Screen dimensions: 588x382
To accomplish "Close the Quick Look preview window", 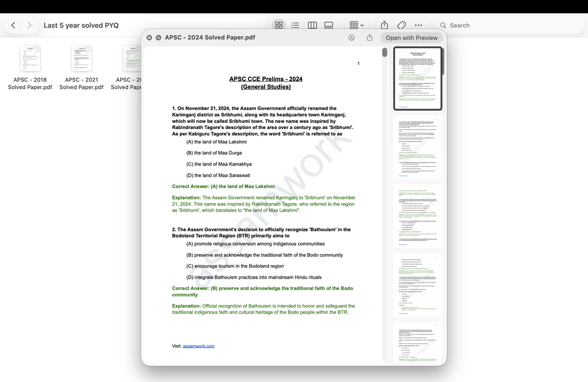I will coord(149,37).
